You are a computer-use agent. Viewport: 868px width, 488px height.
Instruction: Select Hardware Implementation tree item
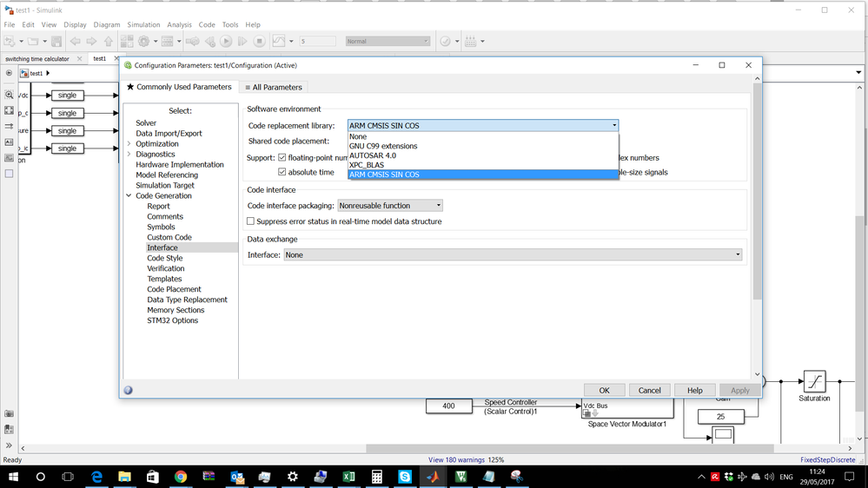point(180,164)
